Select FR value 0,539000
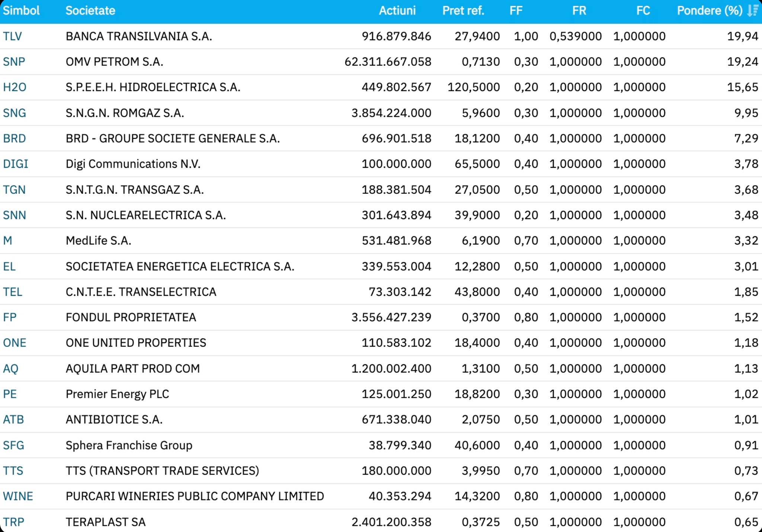Screen dimensions: 762x532 point(576,36)
